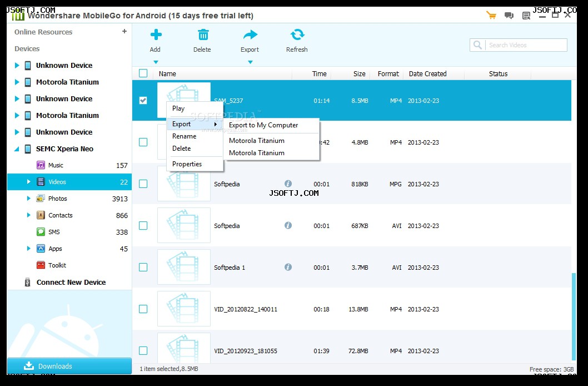588x386 pixels.
Task: Click the Add plus icon
Action: tap(156, 35)
